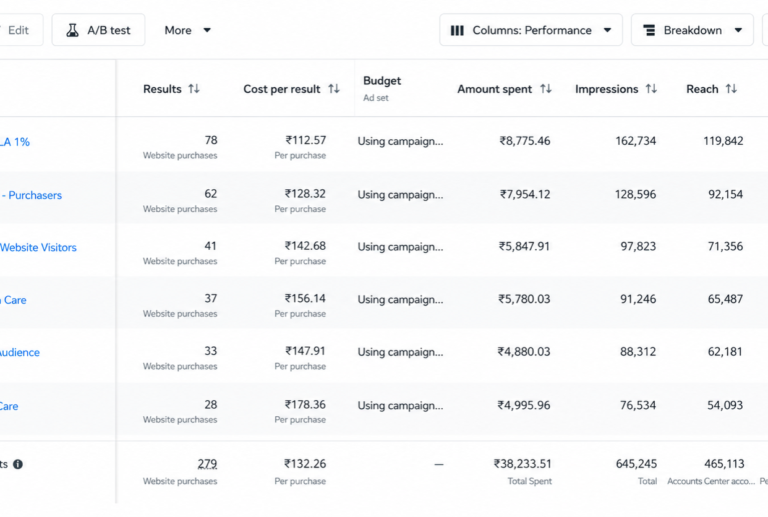Click the Budget column header
Image resolution: width=768 pixels, height=517 pixels.
[x=382, y=81]
